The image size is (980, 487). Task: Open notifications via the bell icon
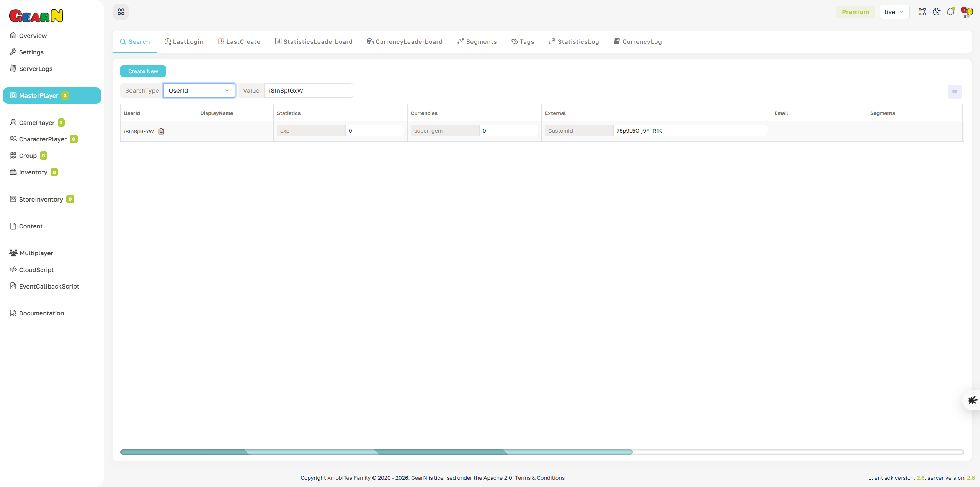[951, 11]
